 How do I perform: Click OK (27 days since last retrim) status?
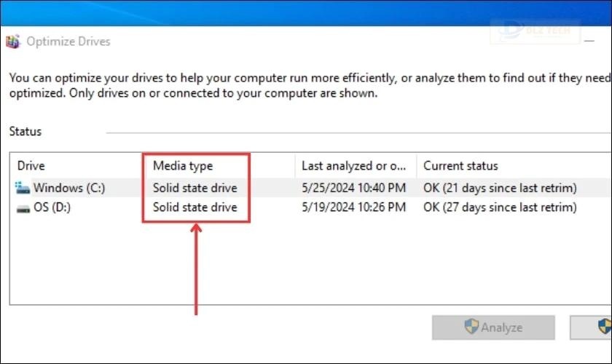(x=500, y=207)
